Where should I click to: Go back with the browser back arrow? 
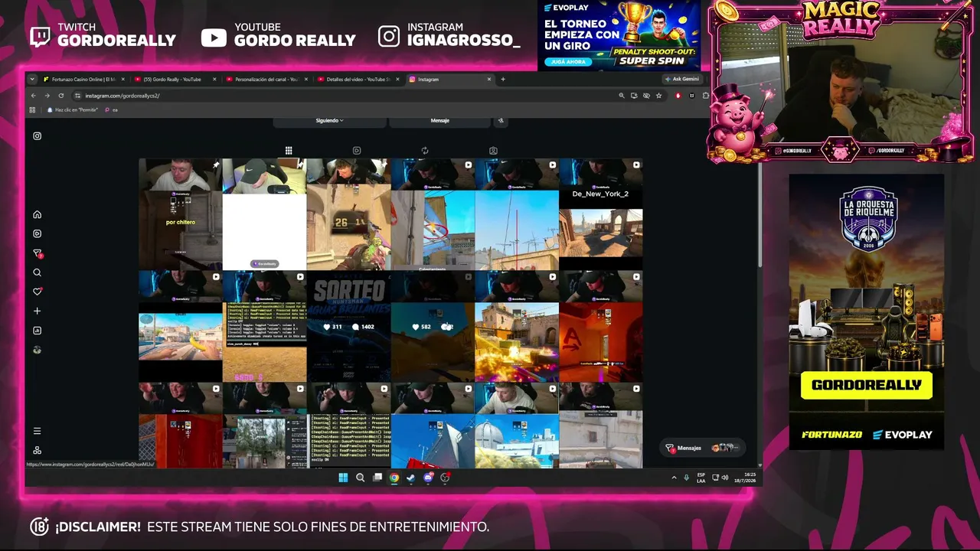coord(33,96)
